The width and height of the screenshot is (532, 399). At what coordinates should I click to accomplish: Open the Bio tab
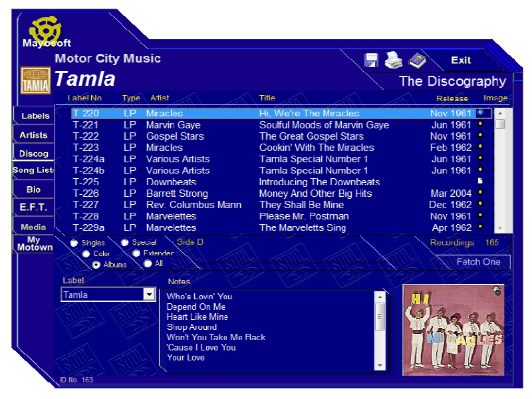(x=33, y=190)
